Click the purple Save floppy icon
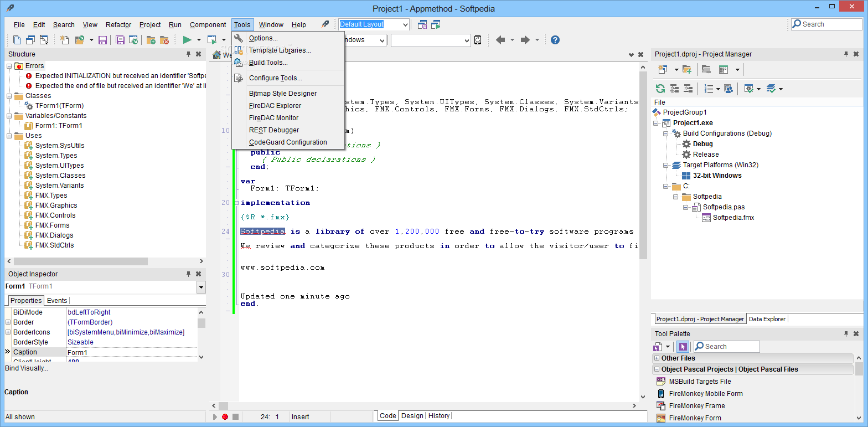Viewport: 868px width, 427px height. coord(102,40)
